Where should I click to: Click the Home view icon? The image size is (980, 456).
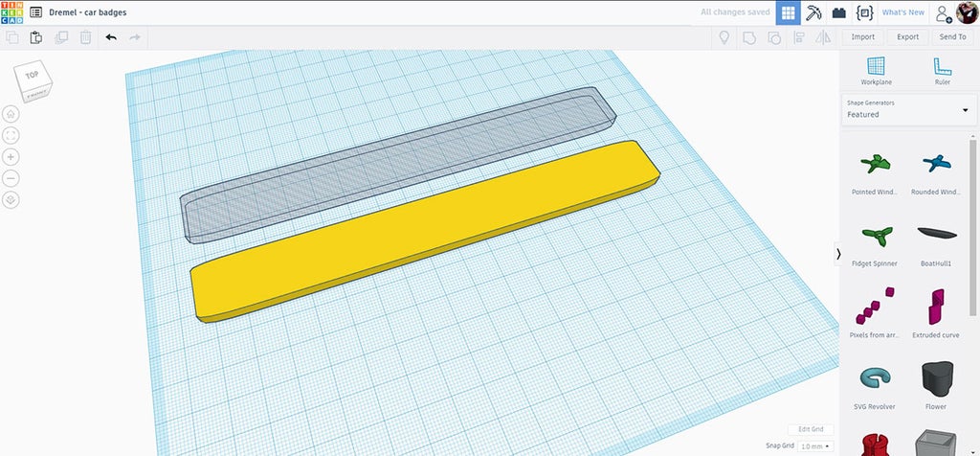click(x=11, y=114)
